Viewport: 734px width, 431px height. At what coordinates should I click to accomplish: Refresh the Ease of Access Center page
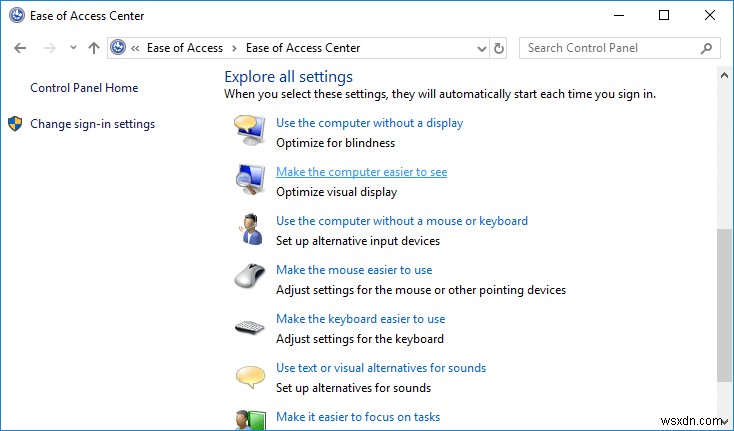tap(499, 48)
